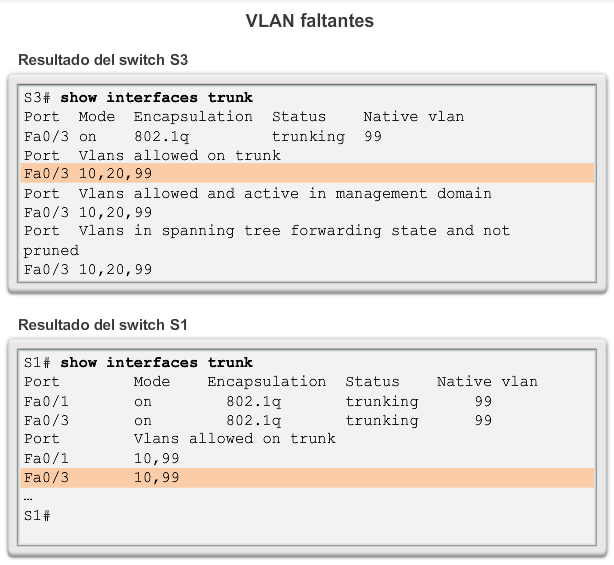
Task: Select the "spanning tree forwarding state" line
Action: pyautogui.click(x=266, y=231)
